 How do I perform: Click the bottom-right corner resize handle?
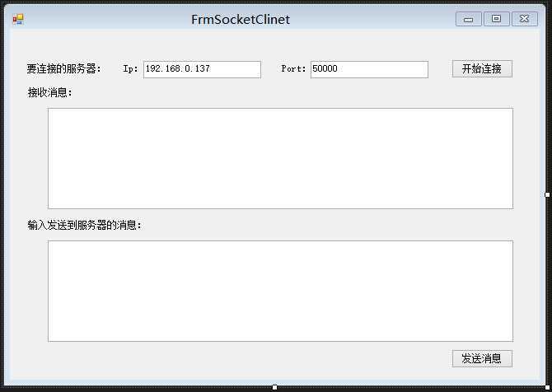pyautogui.click(x=548, y=387)
